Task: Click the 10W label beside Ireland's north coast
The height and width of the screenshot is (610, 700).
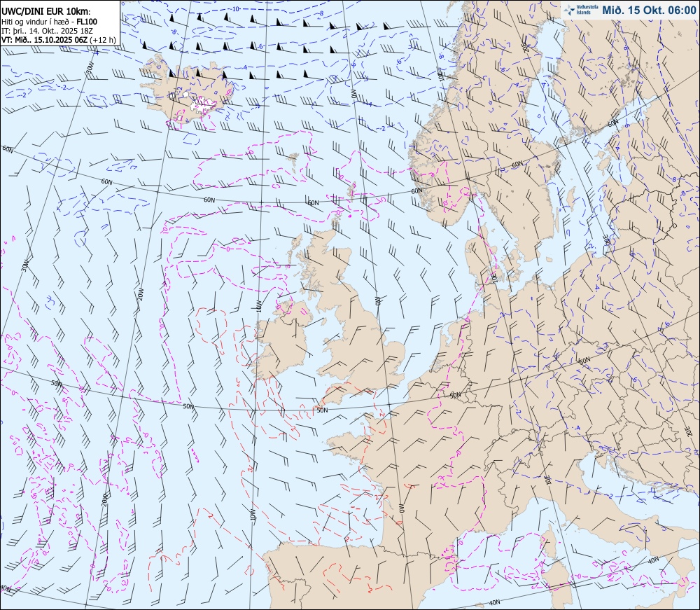Action: point(258,306)
